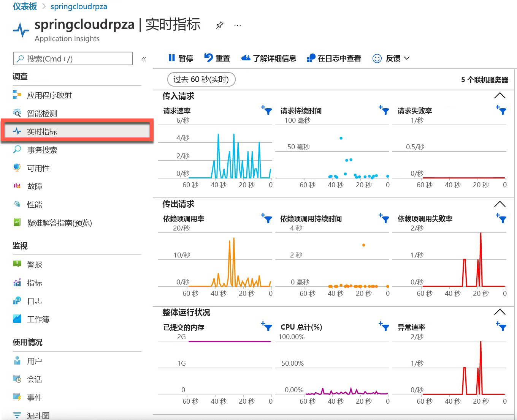Add filter on 依赖项调用率 chart
The width and height of the screenshot is (517, 420).
point(267,218)
